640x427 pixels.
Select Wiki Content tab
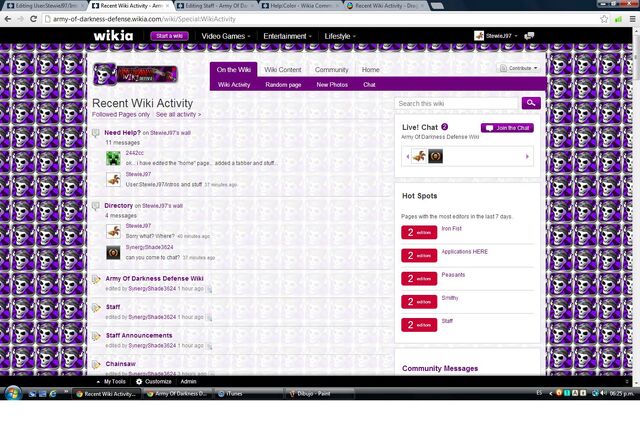282,70
